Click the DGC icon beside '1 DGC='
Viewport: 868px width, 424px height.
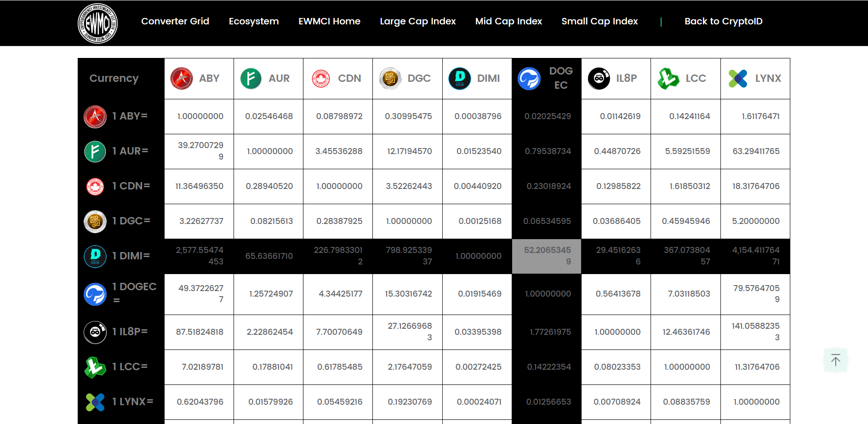[x=95, y=222]
